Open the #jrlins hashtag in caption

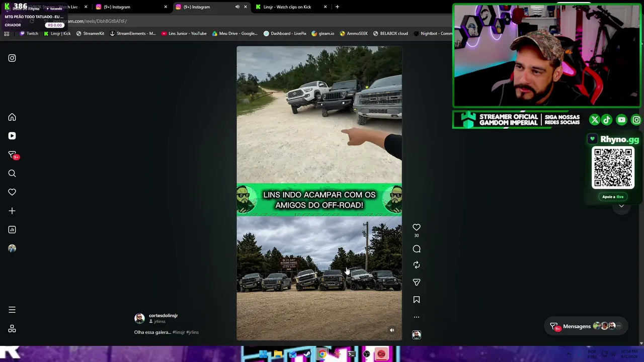[x=192, y=332]
